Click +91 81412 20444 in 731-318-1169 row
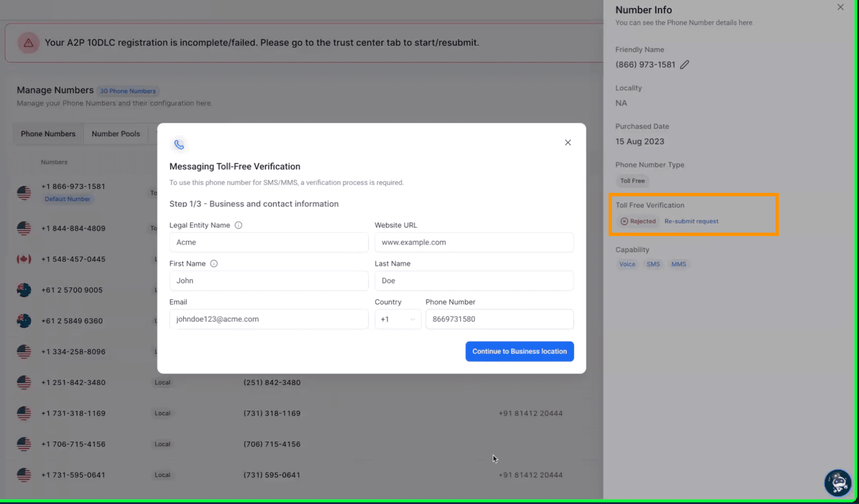 pos(530,414)
